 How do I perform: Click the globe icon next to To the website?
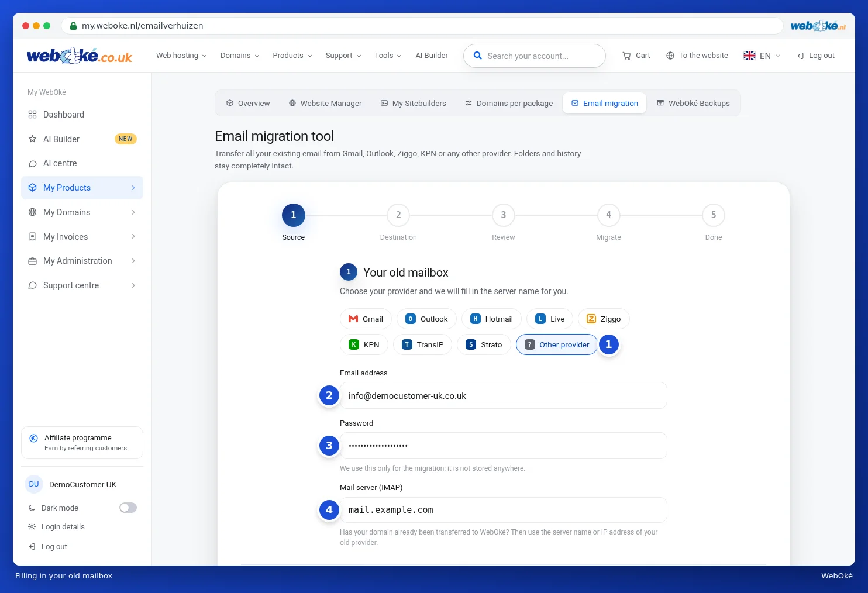coord(670,56)
